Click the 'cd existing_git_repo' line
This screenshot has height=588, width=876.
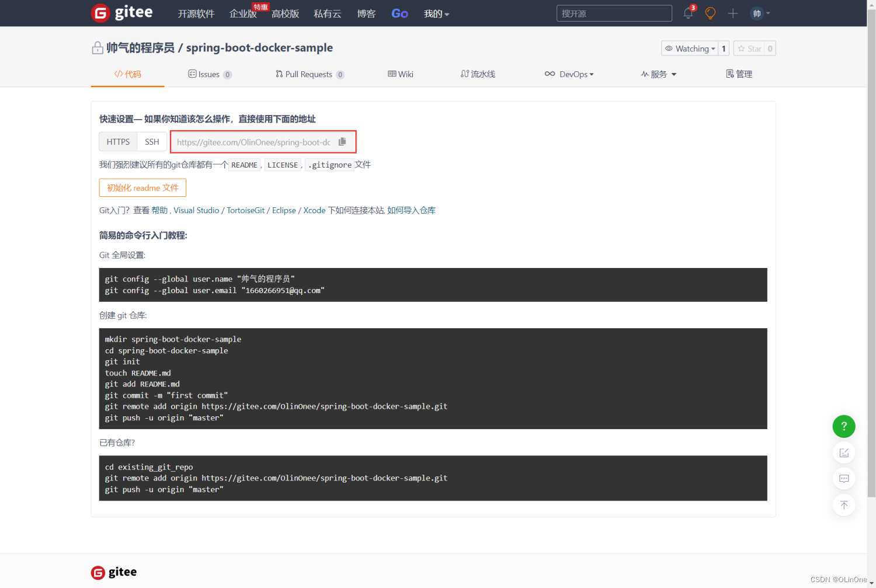[x=149, y=467]
